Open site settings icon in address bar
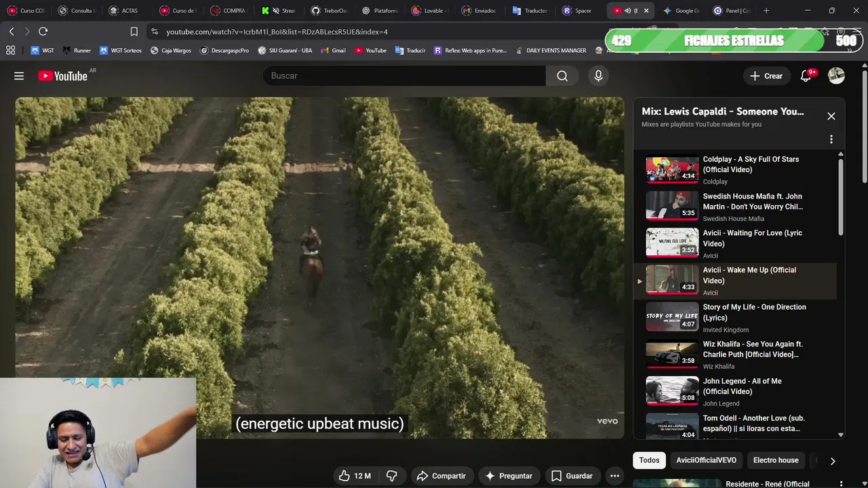Image resolution: width=868 pixels, height=488 pixels. pos(155,31)
